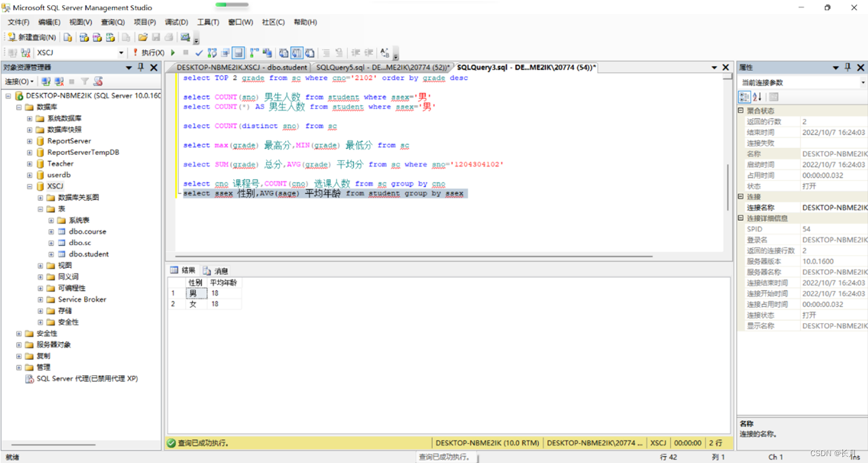868x463 pixels.
Task: Open the 当前连接参数 dropdown
Action: (863, 82)
